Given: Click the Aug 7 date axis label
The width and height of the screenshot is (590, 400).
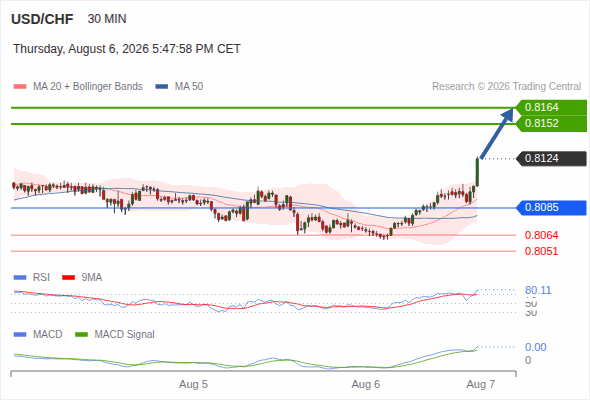Looking at the screenshot, I should [481, 385].
